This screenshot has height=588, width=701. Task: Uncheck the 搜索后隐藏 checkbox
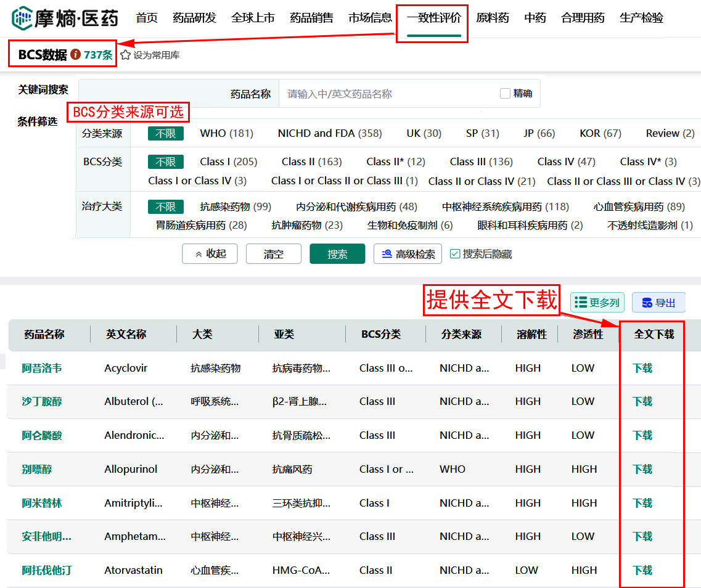point(455,254)
